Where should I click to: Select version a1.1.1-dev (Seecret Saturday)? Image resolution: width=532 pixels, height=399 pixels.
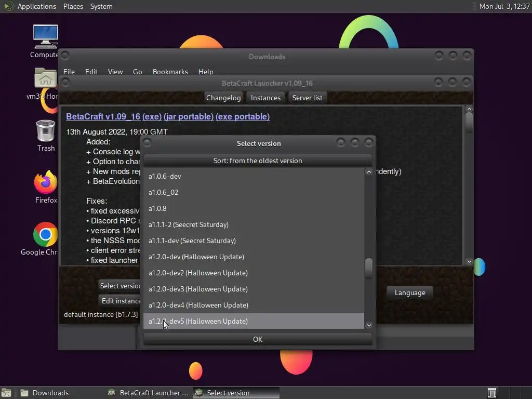point(254,241)
